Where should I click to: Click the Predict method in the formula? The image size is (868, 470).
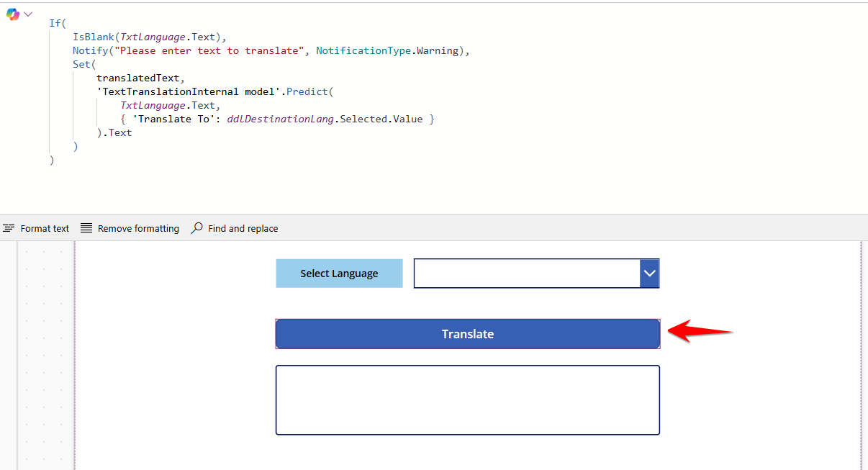pos(307,91)
